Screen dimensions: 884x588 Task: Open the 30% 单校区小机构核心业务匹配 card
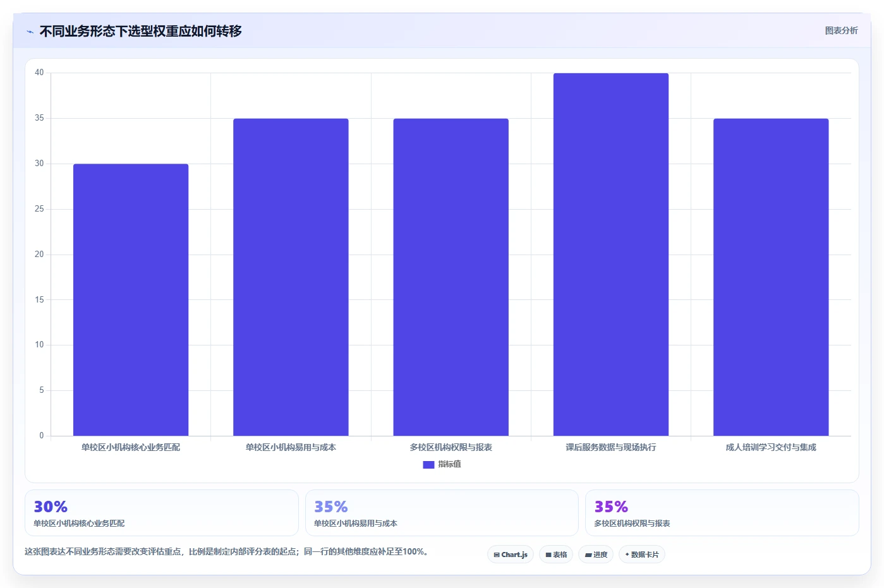pos(162,513)
